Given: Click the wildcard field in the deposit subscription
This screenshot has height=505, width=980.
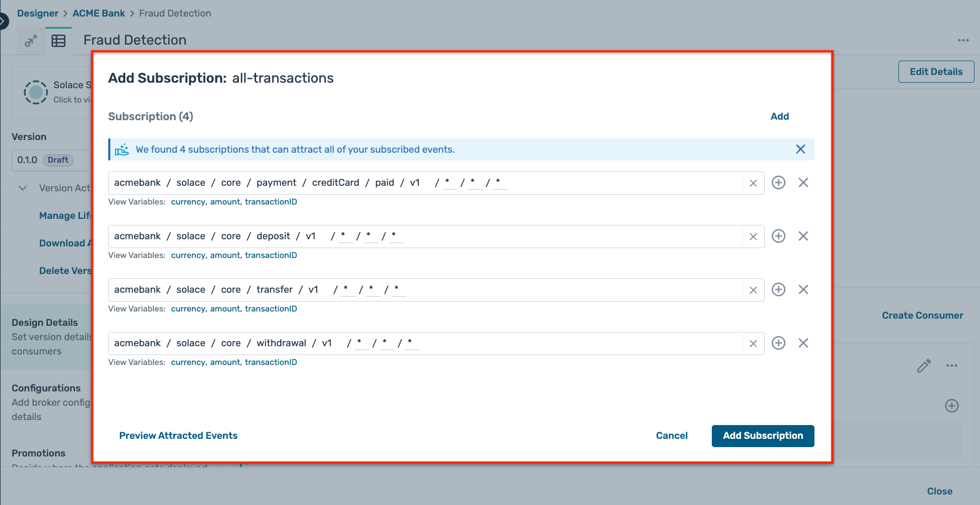Looking at the screenshot, I should tap(344, 236).
